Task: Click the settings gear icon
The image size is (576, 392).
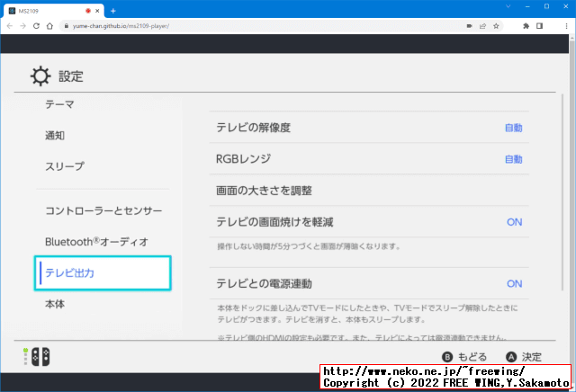Action: pyautogui.click(x=40, y=76)
